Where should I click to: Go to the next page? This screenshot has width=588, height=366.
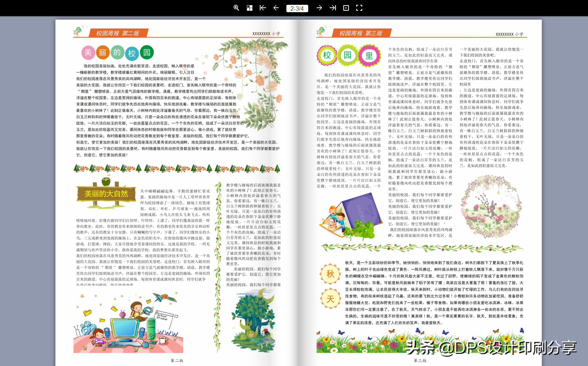pyautogui.click(x=319, y=8)
